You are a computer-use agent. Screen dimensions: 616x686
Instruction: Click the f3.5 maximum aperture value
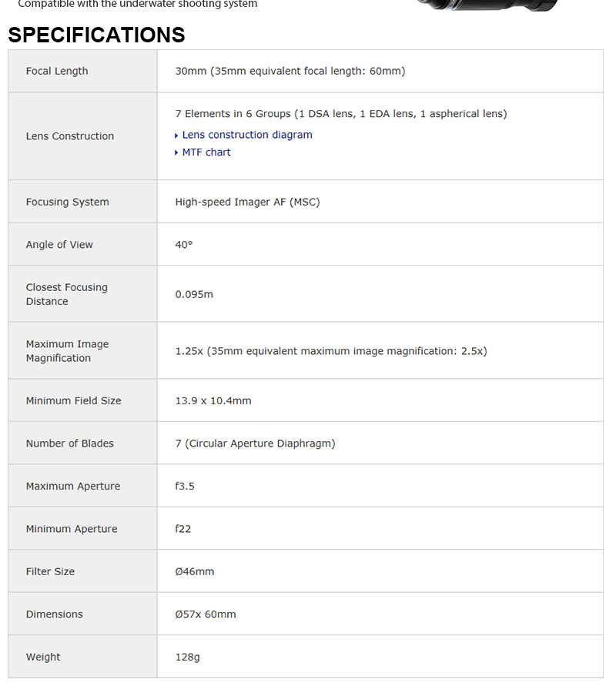tap(185, 487)
